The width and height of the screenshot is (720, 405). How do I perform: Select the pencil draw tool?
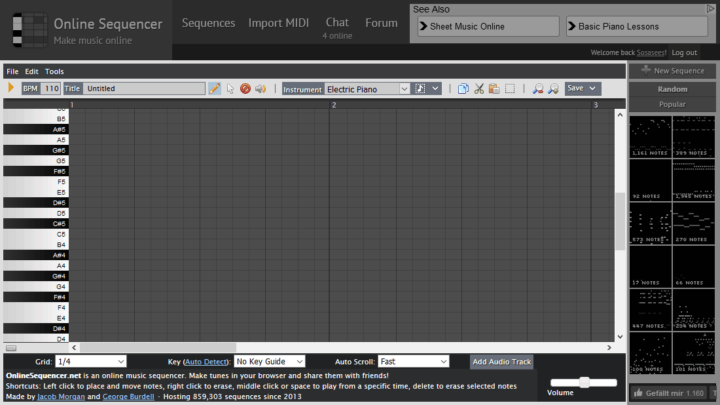214,88
